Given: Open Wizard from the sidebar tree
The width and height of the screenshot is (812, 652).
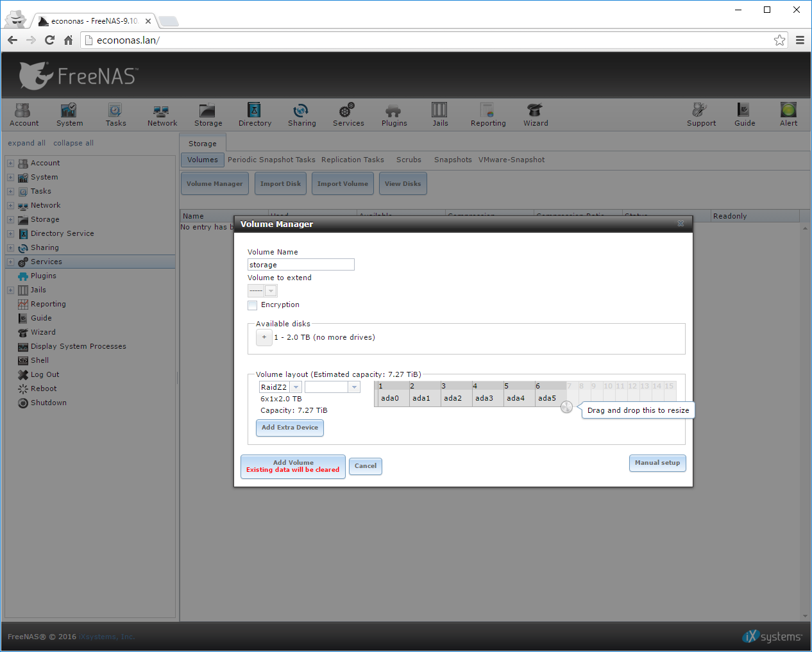Looking at the screenshot, I should click(x=42, y=332).
